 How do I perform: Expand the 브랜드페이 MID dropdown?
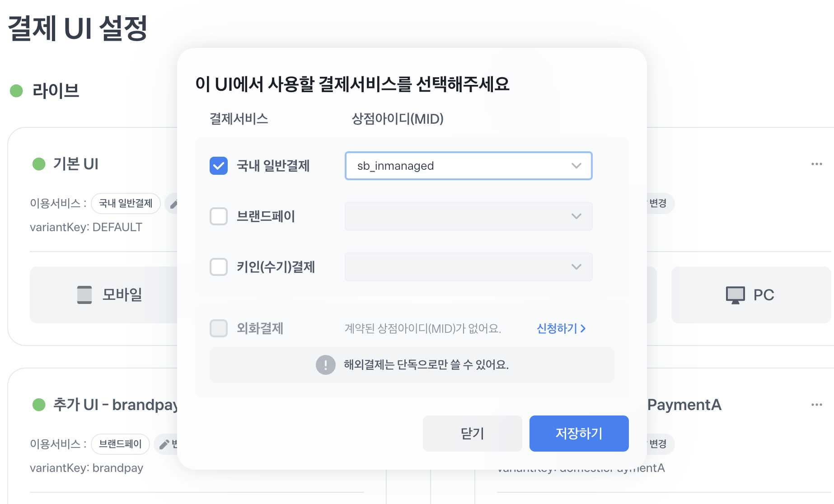point(468,216)
